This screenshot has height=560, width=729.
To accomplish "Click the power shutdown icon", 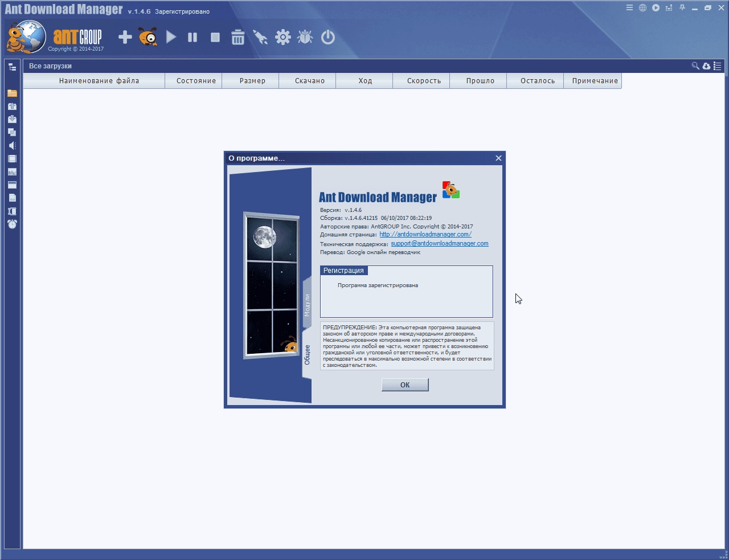I will click(x=328, y=38).
